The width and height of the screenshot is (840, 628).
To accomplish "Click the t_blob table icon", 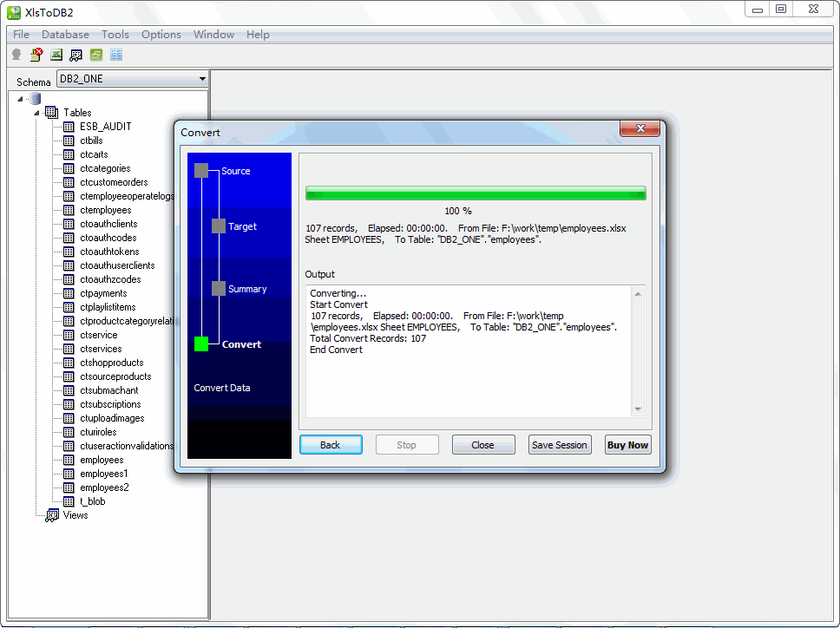I will click(x=69, y=501).
